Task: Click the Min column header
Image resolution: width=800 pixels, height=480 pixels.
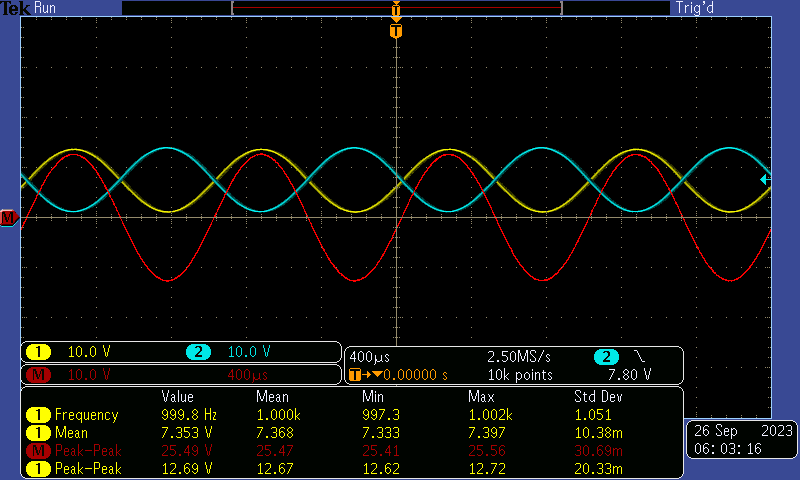Action: (x=373, y=397)
